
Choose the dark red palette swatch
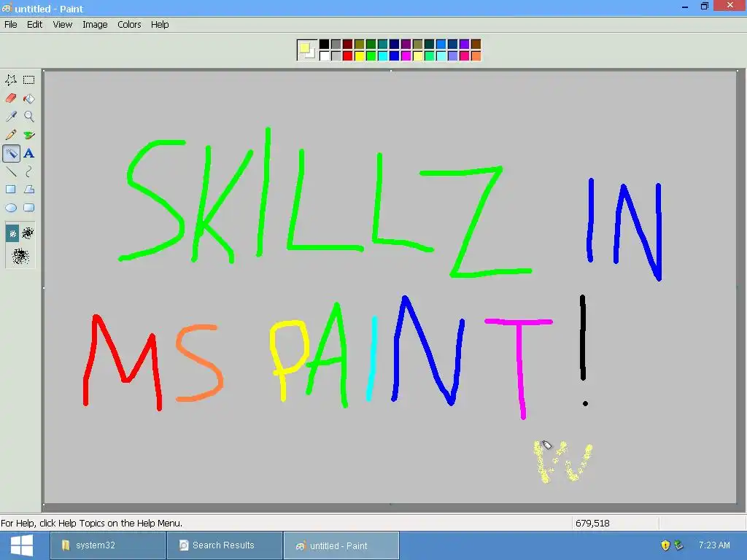point(348,44)
